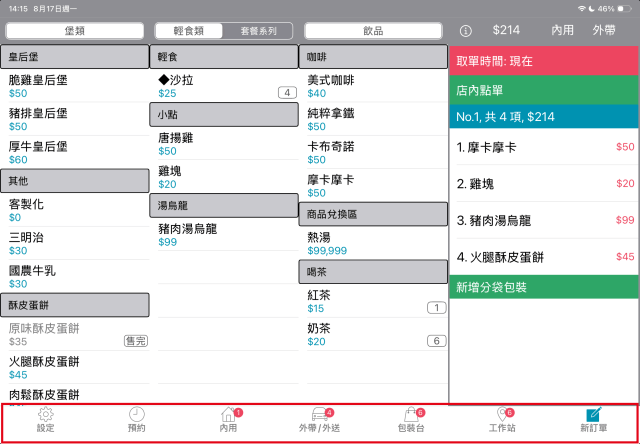Add 厚牛皇后堡 to the order
Screen dimensions: 640x444
point(75,152)
